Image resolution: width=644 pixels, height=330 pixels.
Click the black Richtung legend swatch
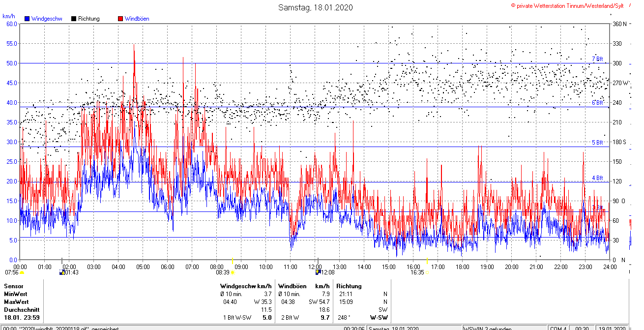[74, 19]
